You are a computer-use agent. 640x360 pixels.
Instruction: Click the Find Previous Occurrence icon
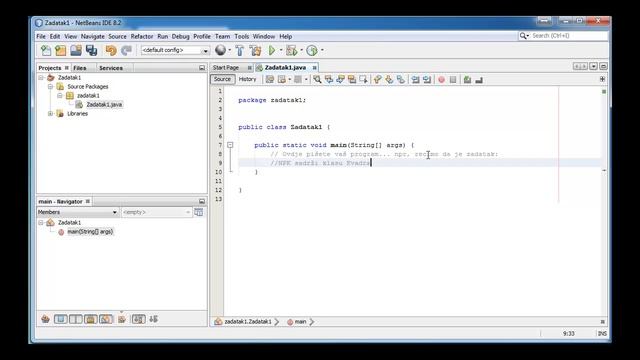coord(329,80)
